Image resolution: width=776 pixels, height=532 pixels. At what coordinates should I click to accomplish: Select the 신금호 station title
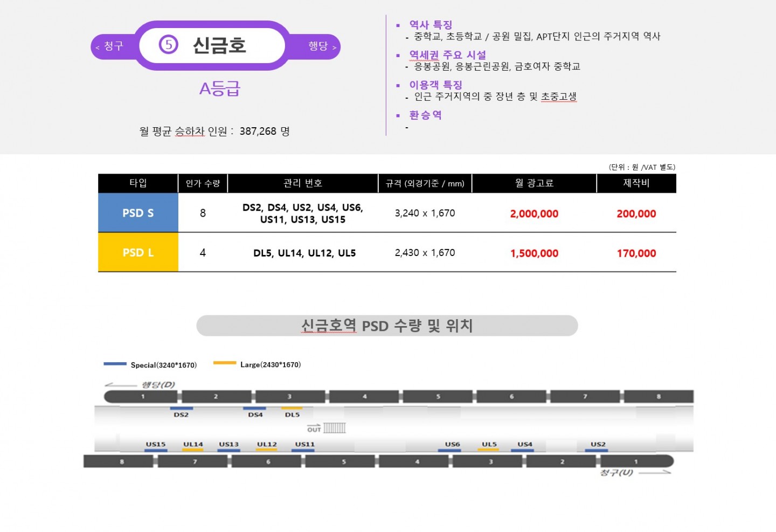click(x=219, y=45)
